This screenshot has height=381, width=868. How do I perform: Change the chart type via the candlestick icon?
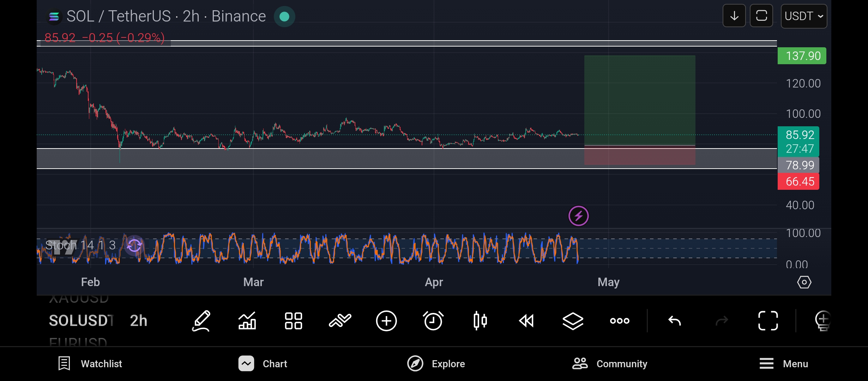click(x=480, y=321)
